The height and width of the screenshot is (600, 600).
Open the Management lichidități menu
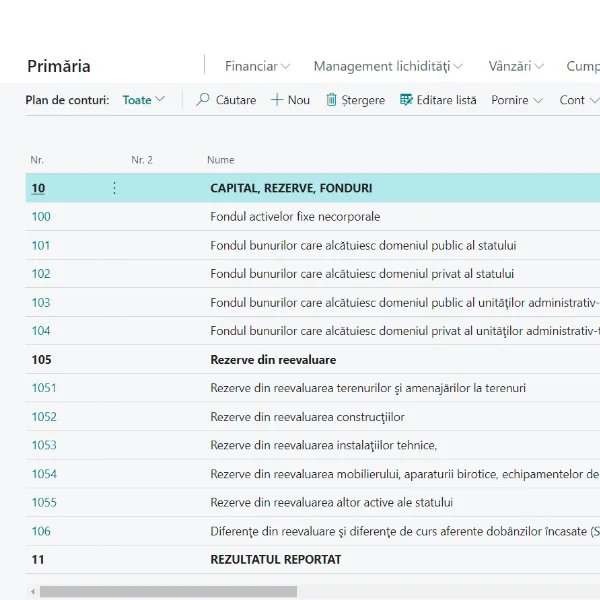tap(388, 66)
